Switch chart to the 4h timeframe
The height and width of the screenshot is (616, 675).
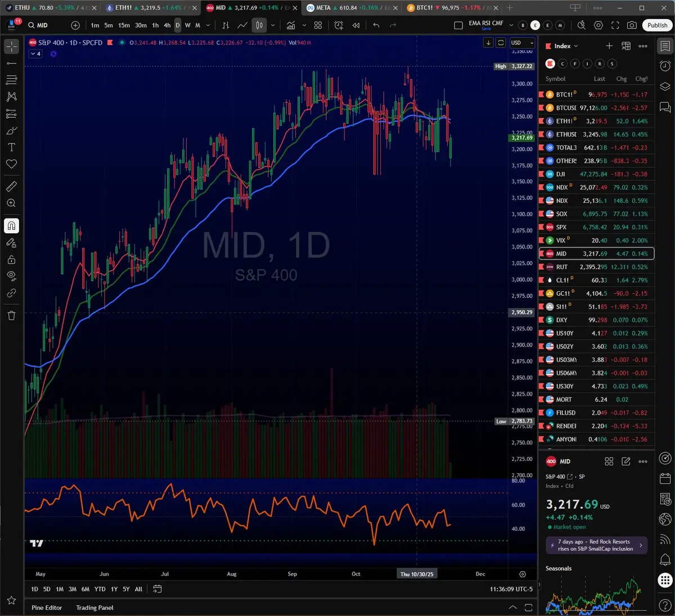coord(167,25)
